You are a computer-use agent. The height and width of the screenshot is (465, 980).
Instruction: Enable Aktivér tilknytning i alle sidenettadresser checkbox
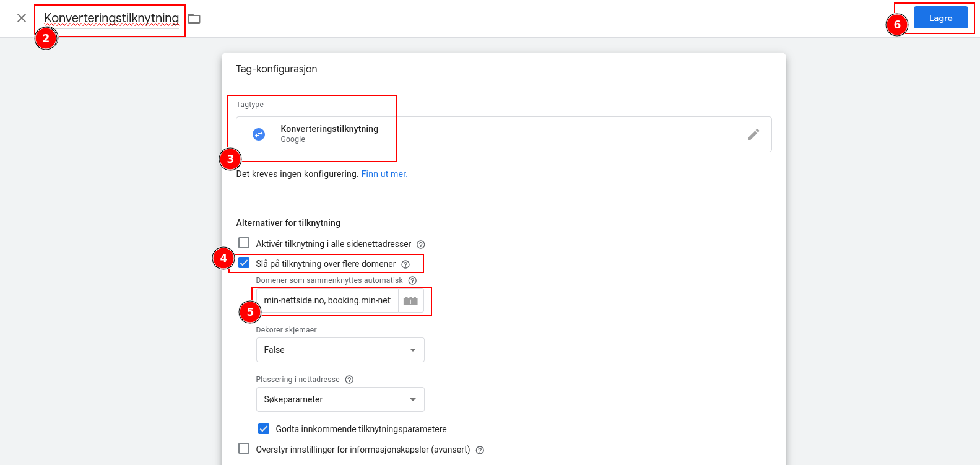[x=244, y=243]
